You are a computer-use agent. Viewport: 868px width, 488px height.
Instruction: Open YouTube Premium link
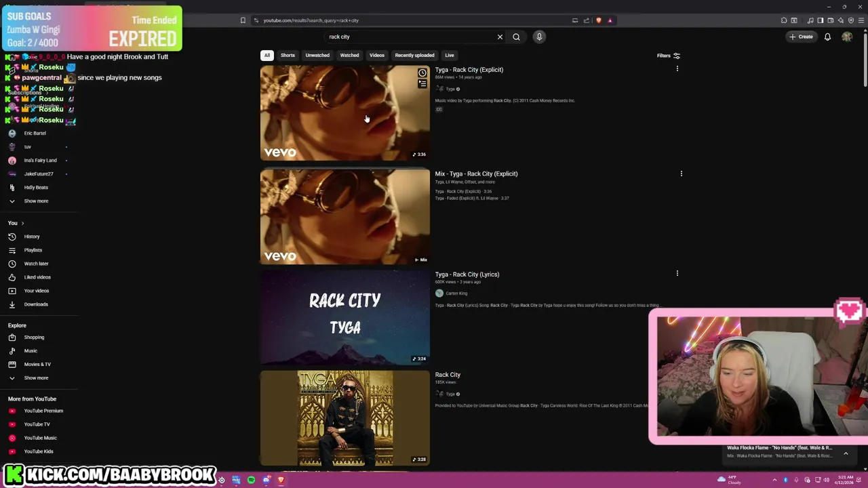(43, 411)
